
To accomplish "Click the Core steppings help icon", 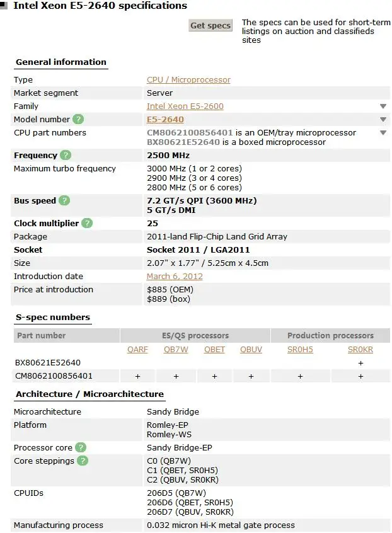I will pyautogui.click(x=83, y=461).
